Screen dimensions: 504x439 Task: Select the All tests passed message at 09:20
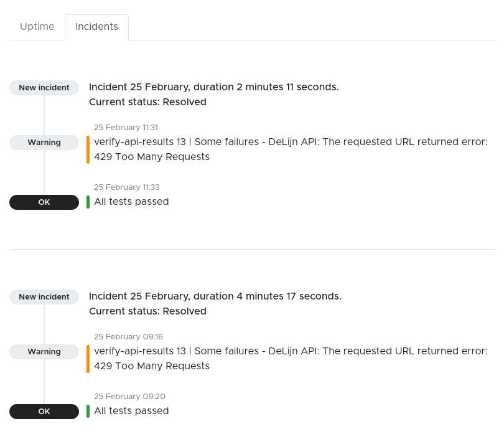[x=131, y=411]
